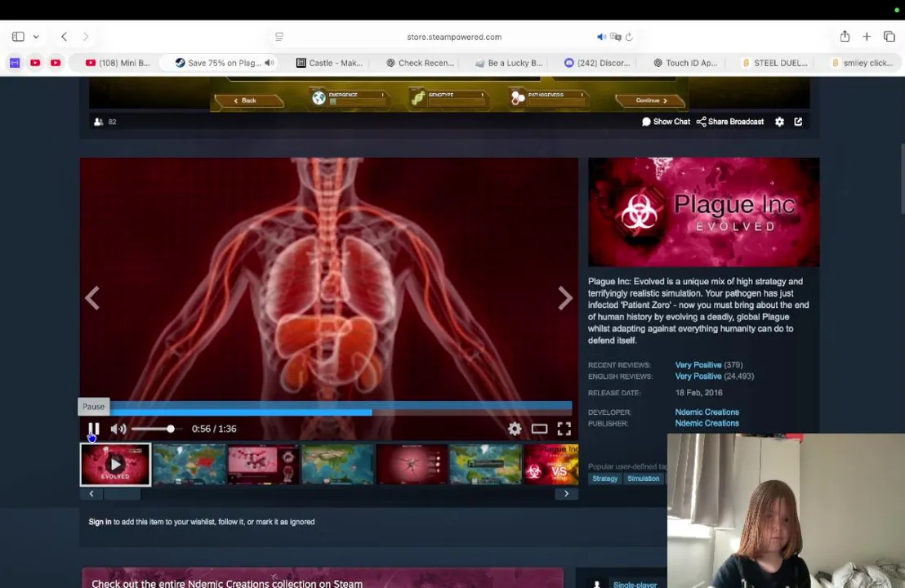
Task: Open the red virus cell thumbnail
Action: point(412,464)
